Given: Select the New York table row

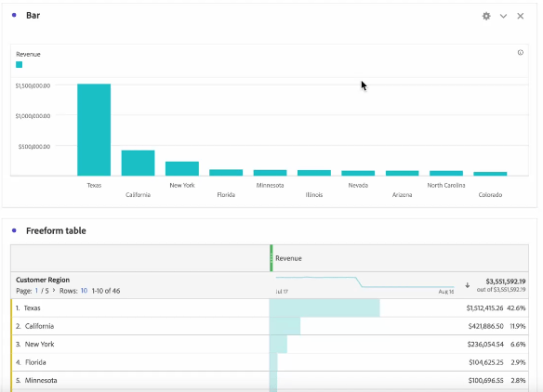Looking at the screenshot, I should [270, 345].
